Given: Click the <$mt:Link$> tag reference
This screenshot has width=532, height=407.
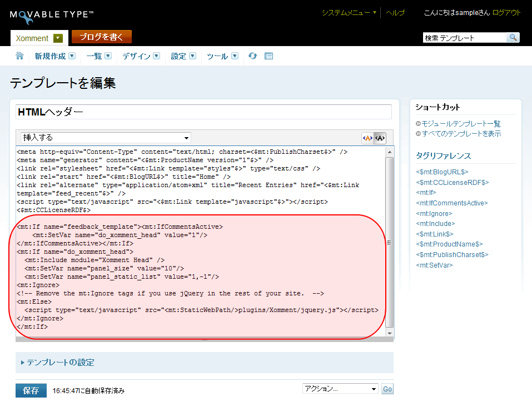Looking at the screenshot, I should [x=435, y=234].
